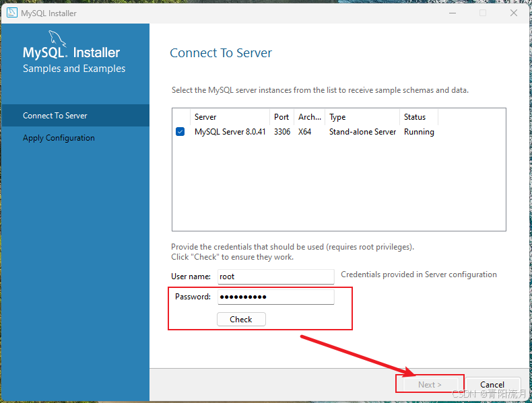Focus the Password input field
Image resolution: width=532 pixels, height=403 pixels.
(x=276, y=297)
